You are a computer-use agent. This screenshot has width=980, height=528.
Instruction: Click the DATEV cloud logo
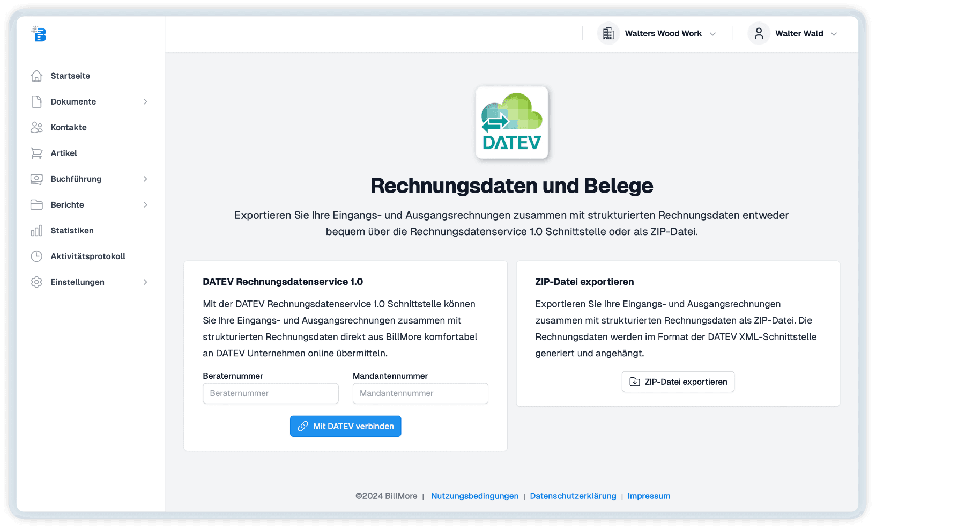512,123
